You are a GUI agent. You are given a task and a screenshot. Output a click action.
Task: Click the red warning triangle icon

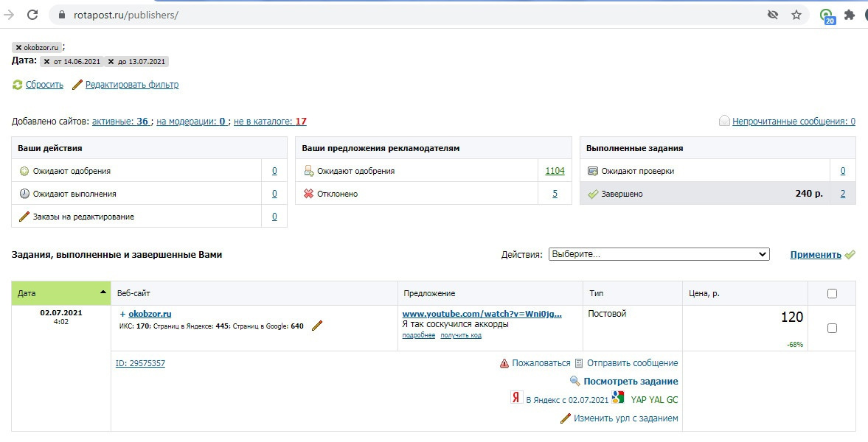click(504, 363)
